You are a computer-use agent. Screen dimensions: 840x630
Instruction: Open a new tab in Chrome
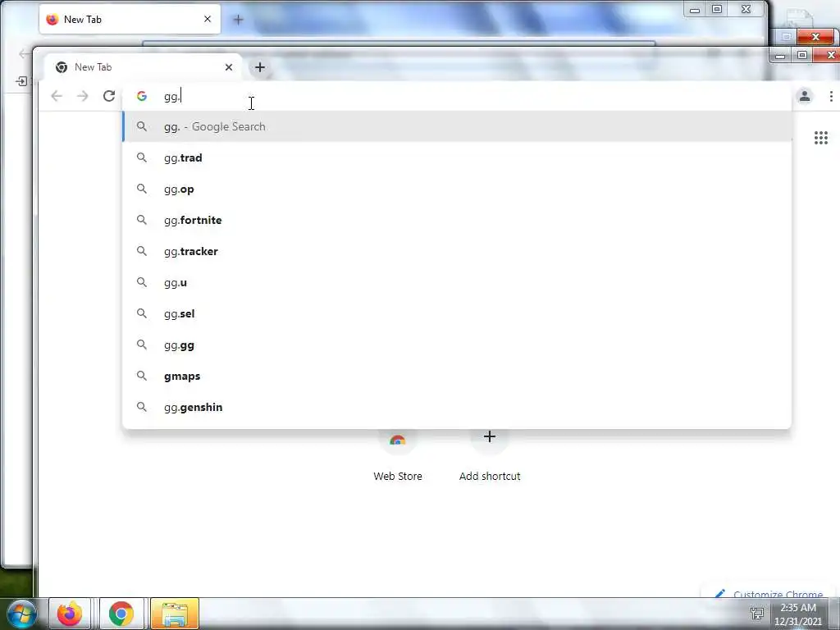260,67
